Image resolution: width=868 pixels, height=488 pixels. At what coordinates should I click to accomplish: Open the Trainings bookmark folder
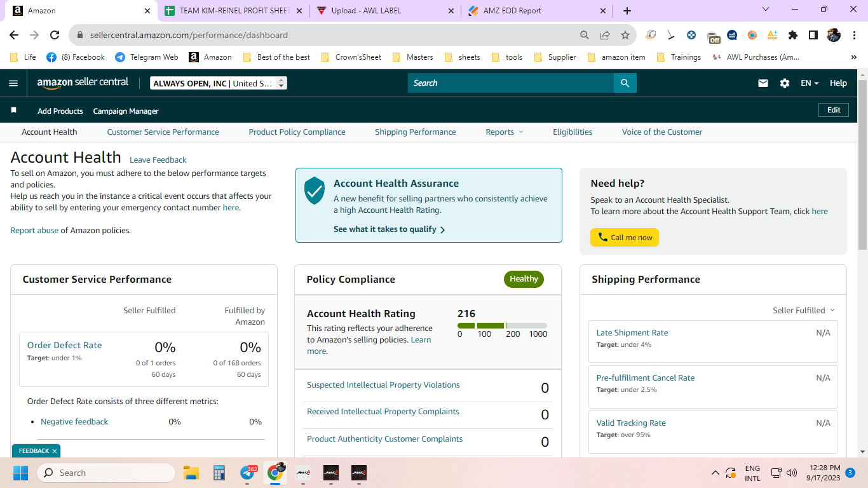click(679, 57)
